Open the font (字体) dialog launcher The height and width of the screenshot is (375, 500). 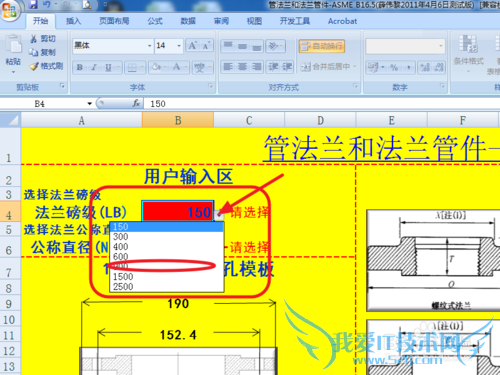(210, 86)
